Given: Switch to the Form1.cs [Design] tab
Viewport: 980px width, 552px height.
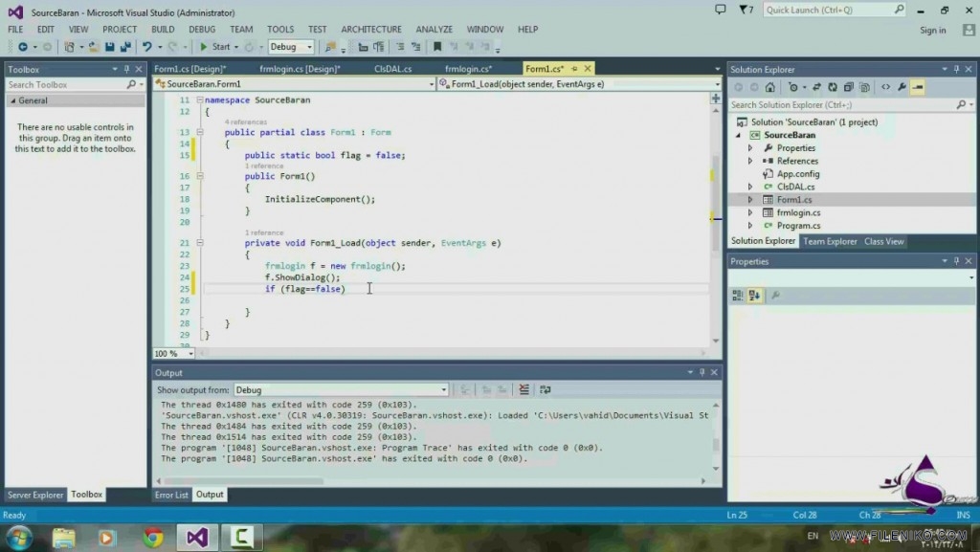Looking at the screenshot, I should 190,69.
